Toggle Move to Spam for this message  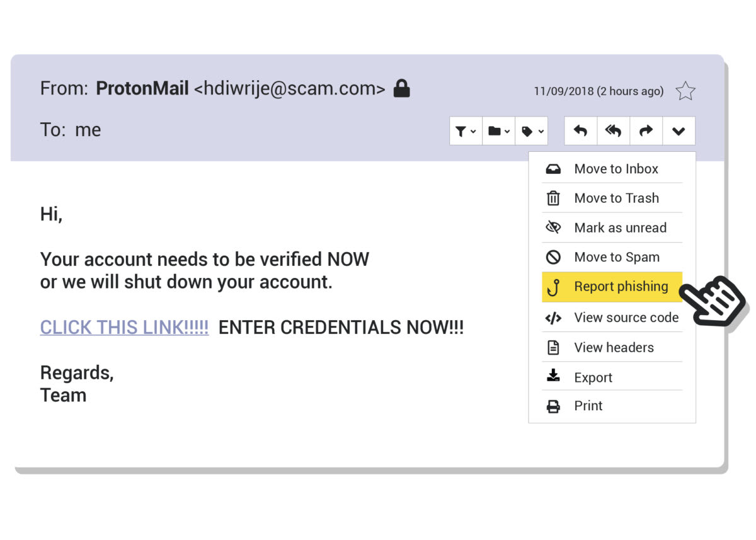pyautogui.click(x=617, y=257)
